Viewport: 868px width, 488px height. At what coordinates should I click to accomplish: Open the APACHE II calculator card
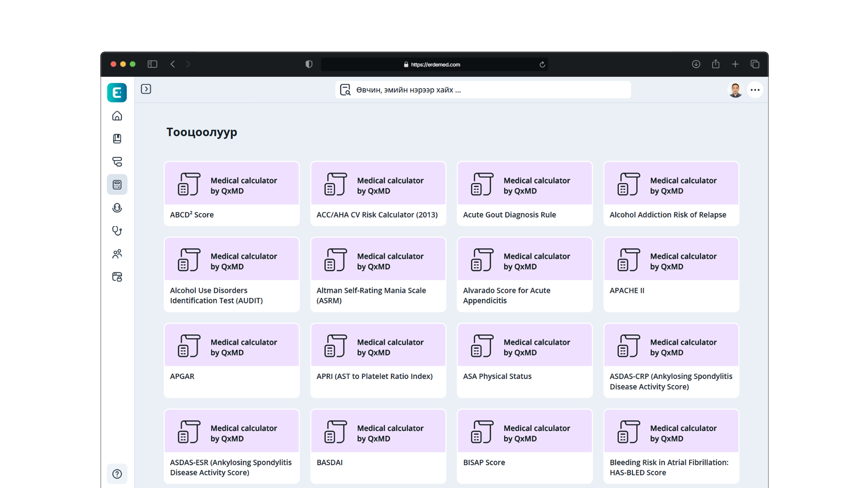click(x=671, y=275)
